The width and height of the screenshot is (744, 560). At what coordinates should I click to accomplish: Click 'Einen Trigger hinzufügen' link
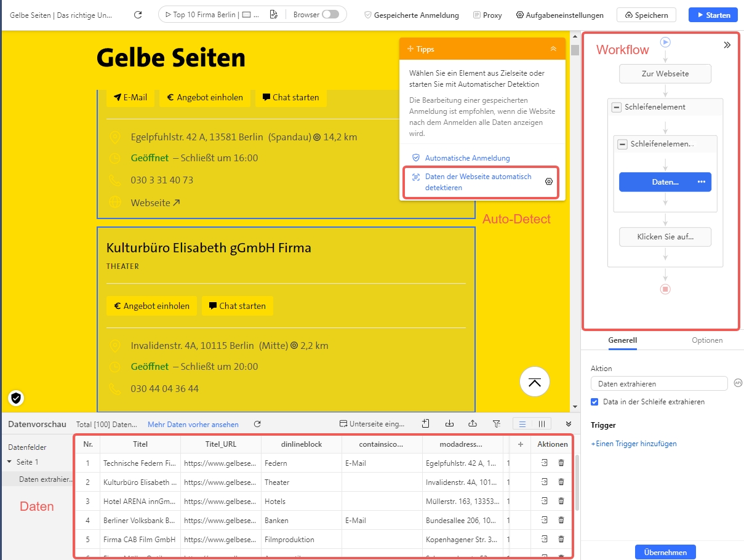pos(633,444)
